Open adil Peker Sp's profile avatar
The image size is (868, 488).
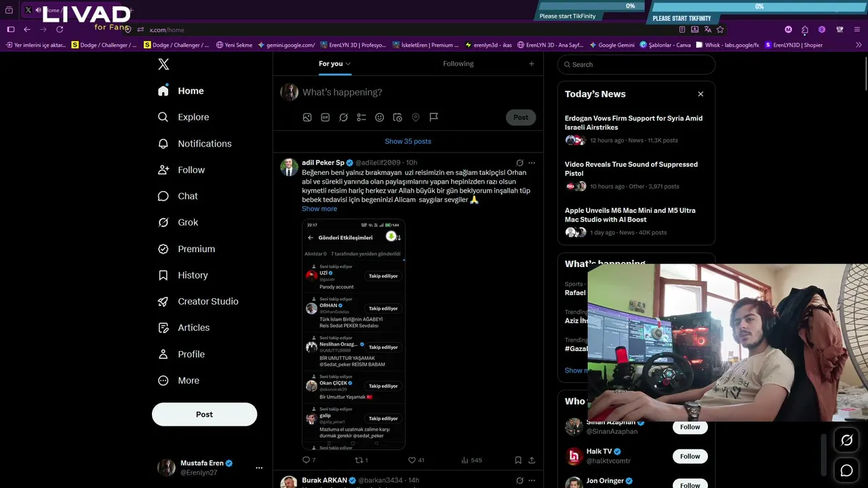(290, 167)
